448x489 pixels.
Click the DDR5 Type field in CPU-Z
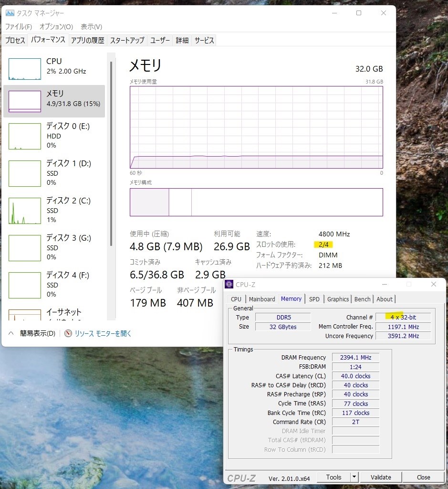coord(283,317)
